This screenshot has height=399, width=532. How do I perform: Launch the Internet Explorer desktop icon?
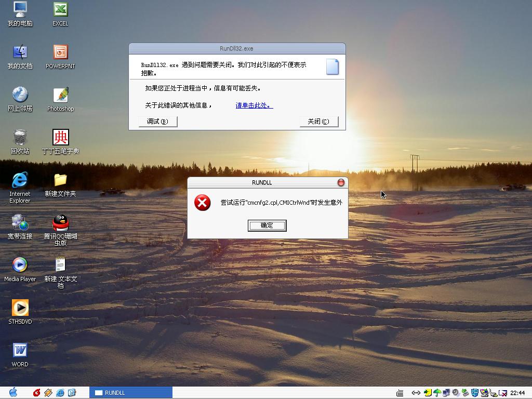[20, 188]
